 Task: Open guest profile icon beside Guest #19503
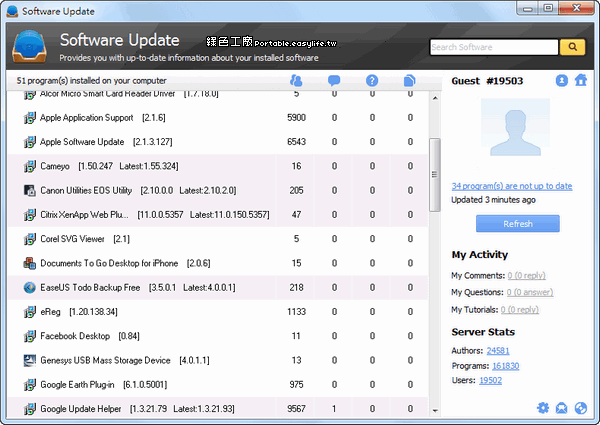coord(561,80)
